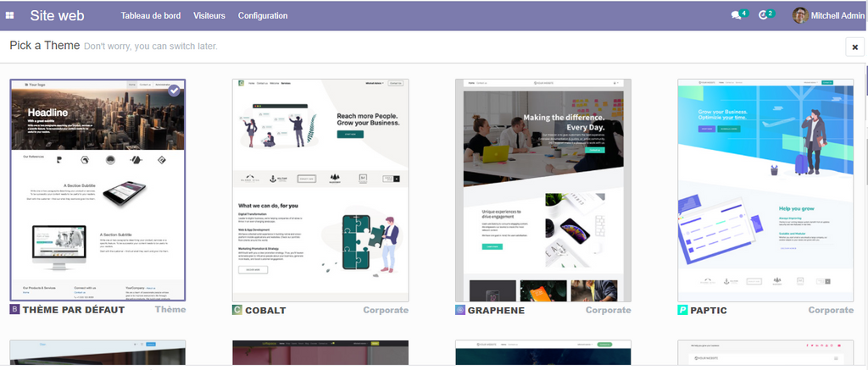Click the Site web app title
This screenshot has height=370, width=868.
click(x=57, y=15)
